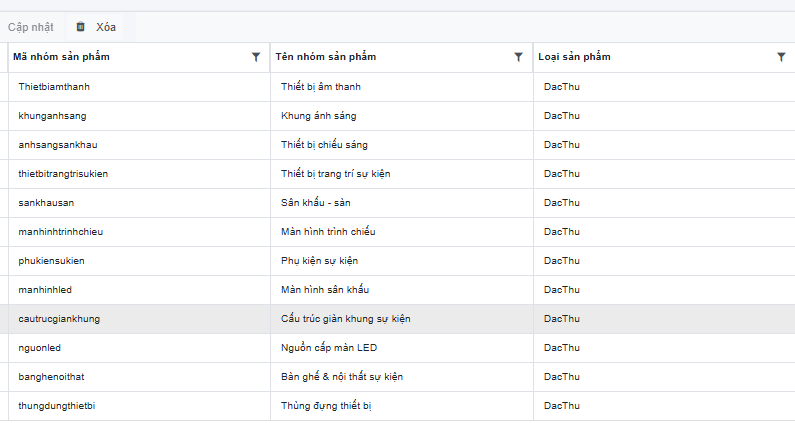Open filter for Loại sản phẩm column
795x423 pixels.
781,57
